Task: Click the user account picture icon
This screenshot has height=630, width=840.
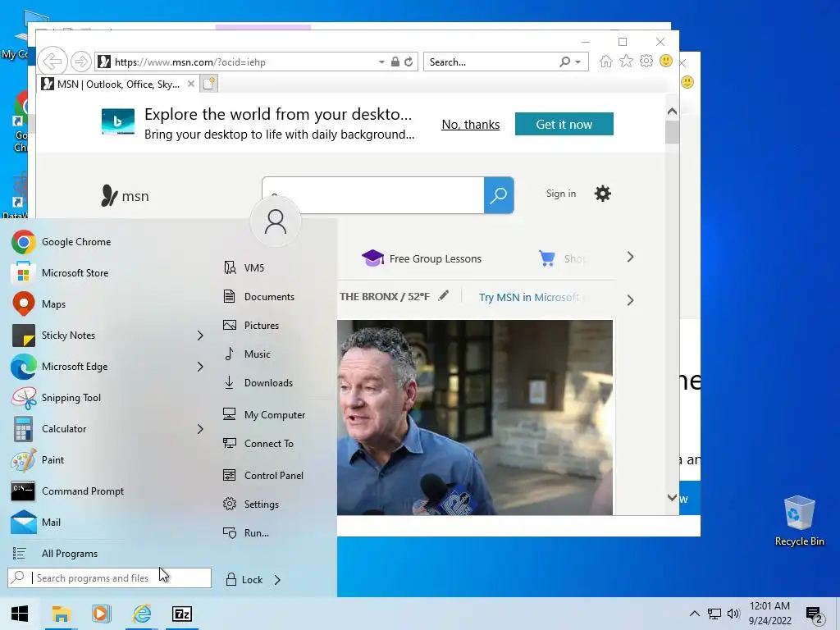Action: [x=276, y=221]
